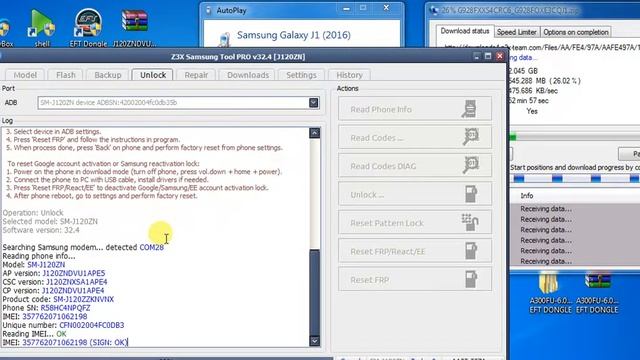Maximize the Z3X Samsung Tool window
The image size is (640, 360).
488,56
